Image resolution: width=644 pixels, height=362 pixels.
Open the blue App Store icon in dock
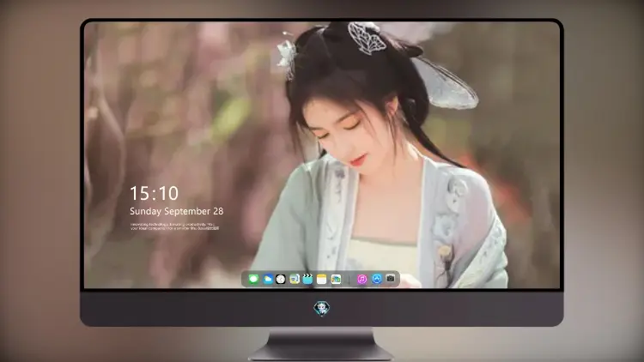(x=377, y=279)
